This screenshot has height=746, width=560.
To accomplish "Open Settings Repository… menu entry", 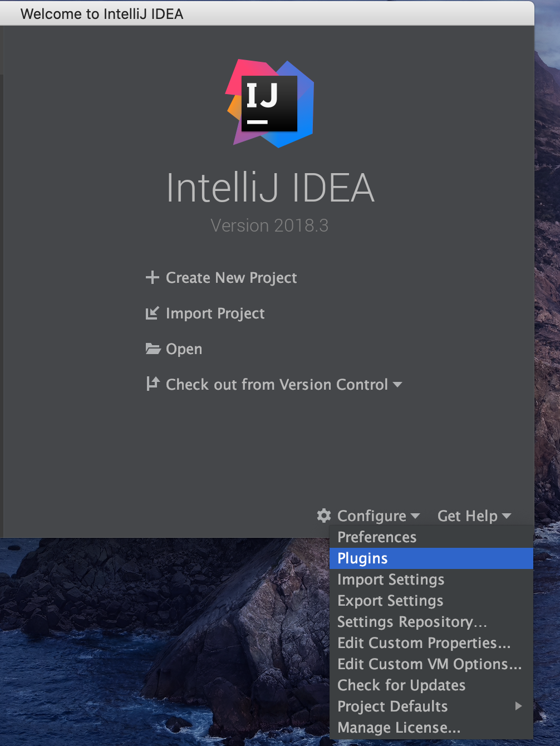I will coord(431,622).
